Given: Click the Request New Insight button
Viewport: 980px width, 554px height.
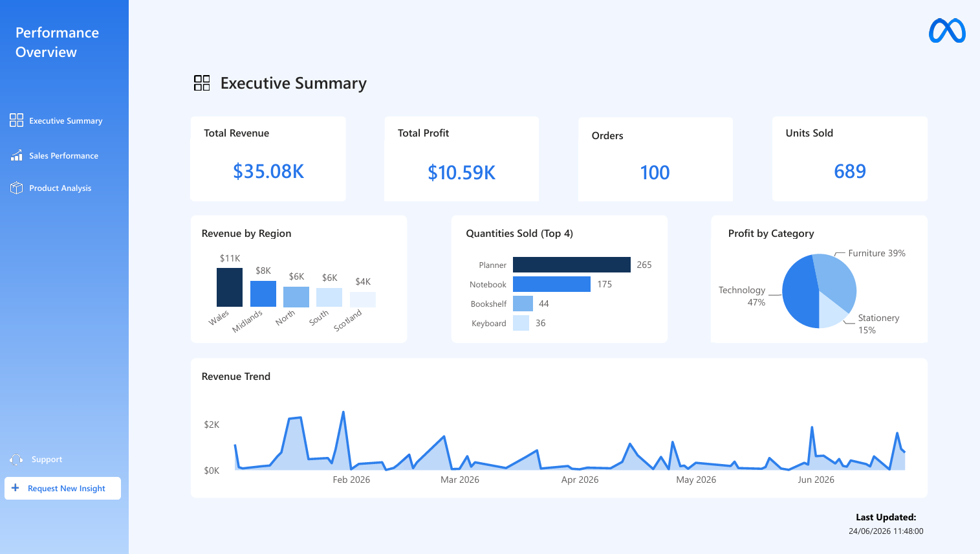Looking at the screenshot, I should coord(63,489).
